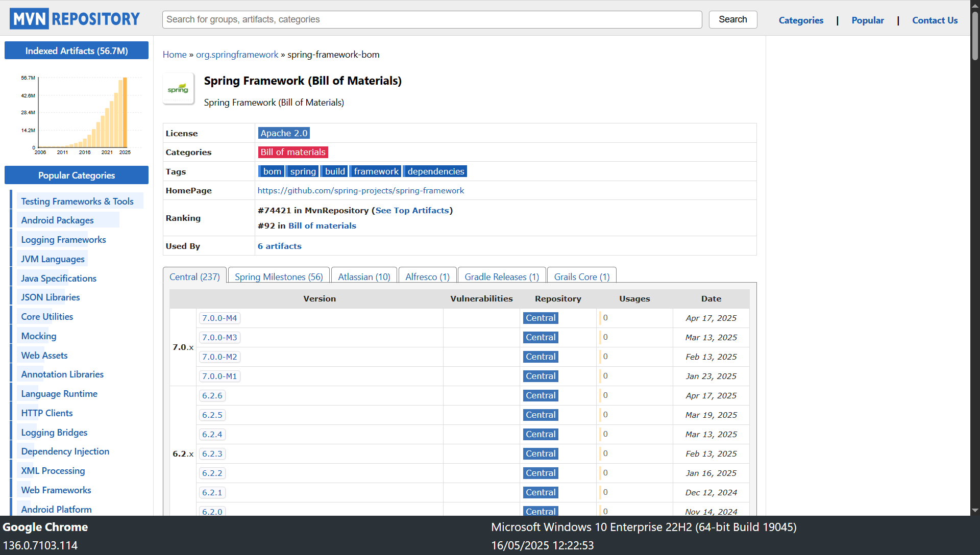Open version 6.2.6 link
Viewport: 980px width, 555px height.
click(212, 395)
